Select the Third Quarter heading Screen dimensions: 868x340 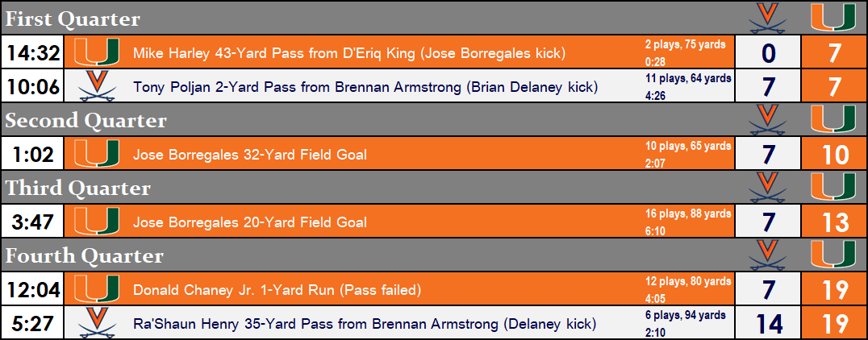[77, 188]
